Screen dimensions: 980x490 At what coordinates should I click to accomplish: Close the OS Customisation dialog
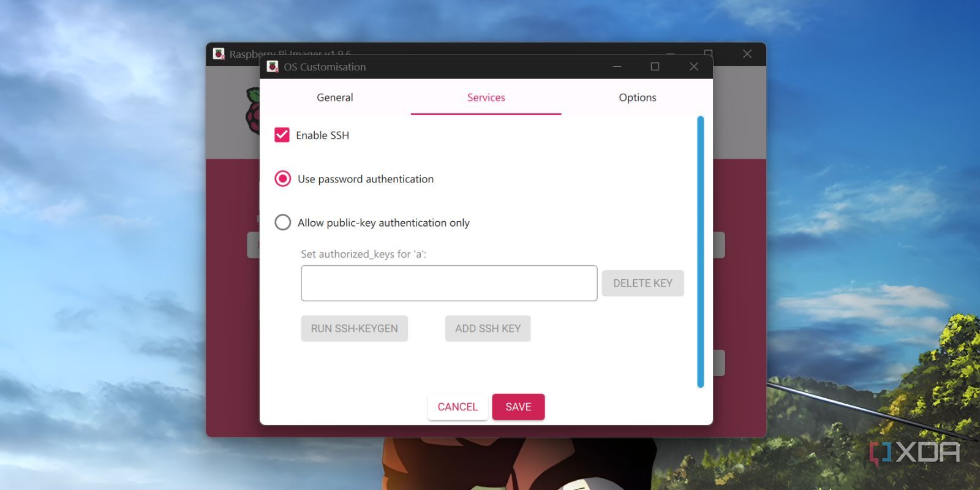(693, 66)
